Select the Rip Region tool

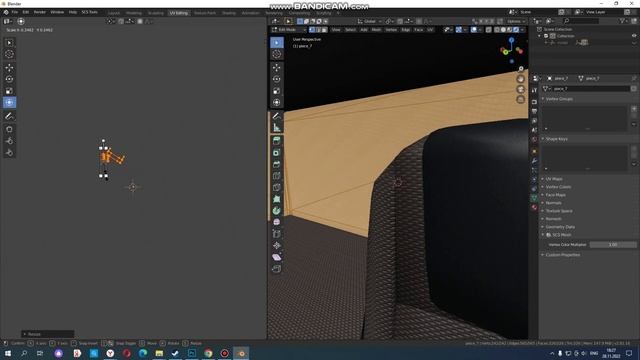pos(277,269)
